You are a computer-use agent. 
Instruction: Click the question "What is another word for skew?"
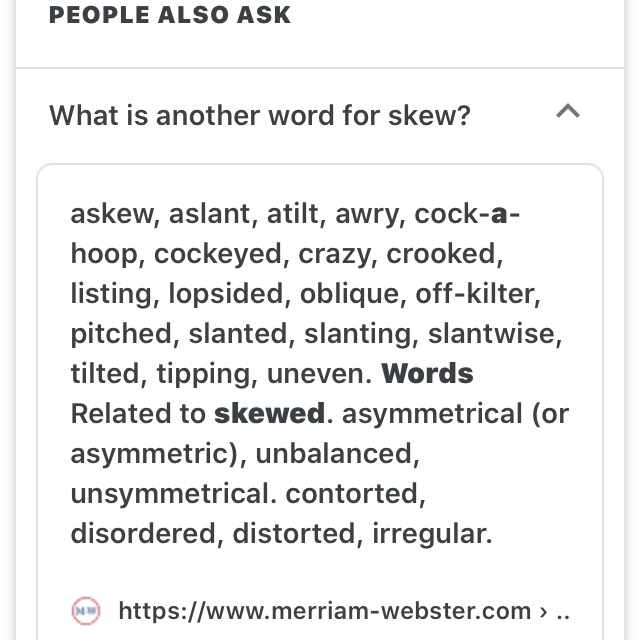click(260, 116)
